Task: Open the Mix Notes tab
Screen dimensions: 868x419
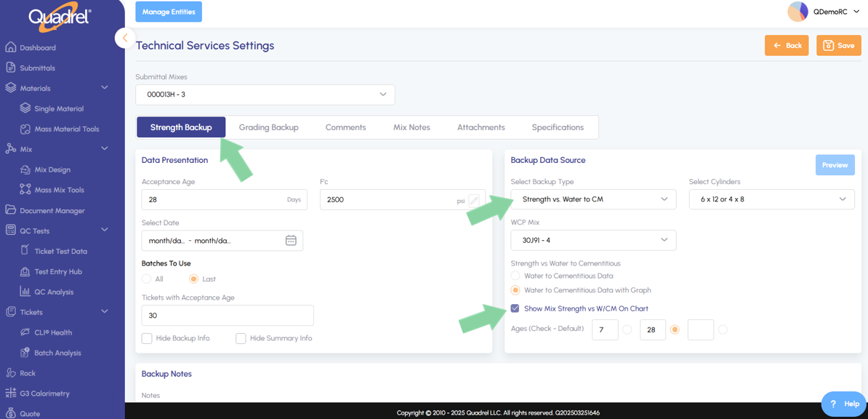Action: coord(411,127)
